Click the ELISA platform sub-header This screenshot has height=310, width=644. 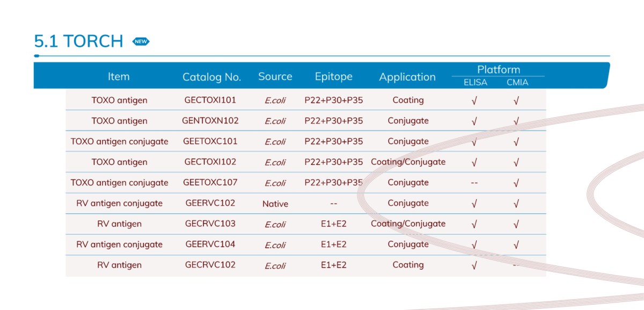(x=474, y=82)
